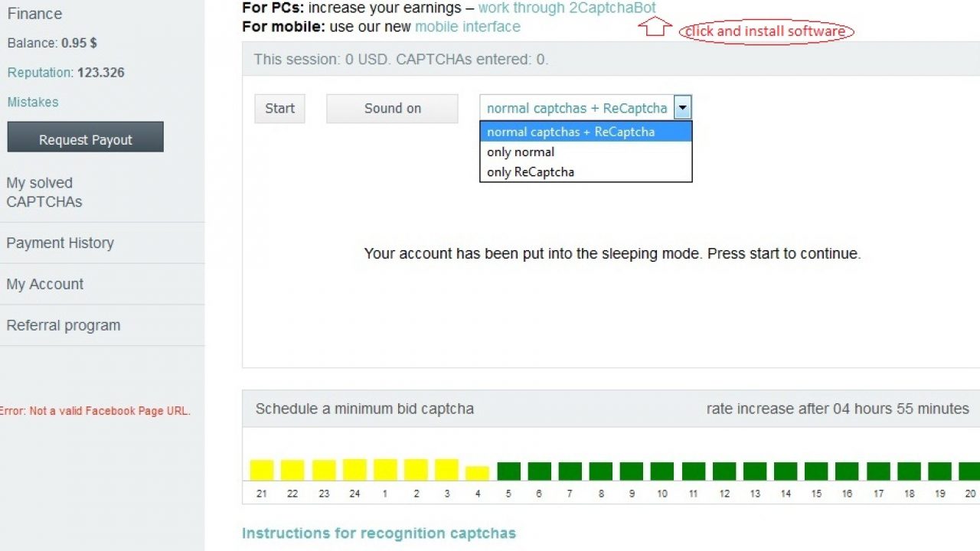Open the 'work through 2CaptchaBot' link

[x=567, y=8]
